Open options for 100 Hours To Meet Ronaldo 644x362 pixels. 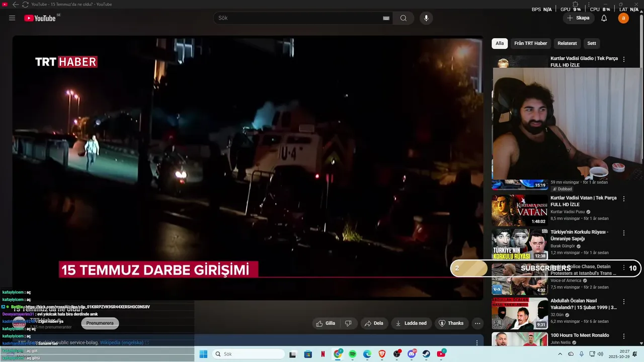pos(624,336)
